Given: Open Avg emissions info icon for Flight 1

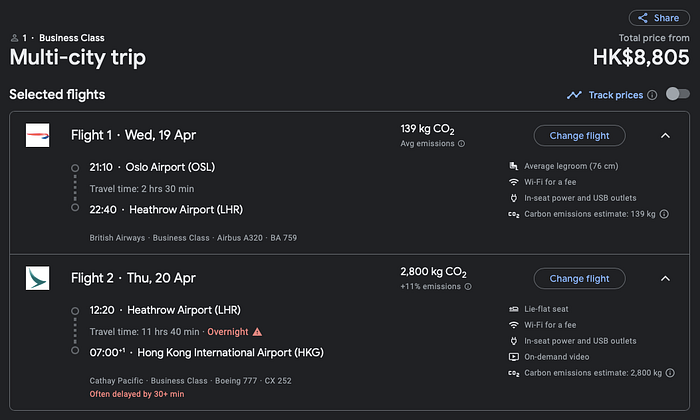Looking at the screenshot, I should point(462,144).
